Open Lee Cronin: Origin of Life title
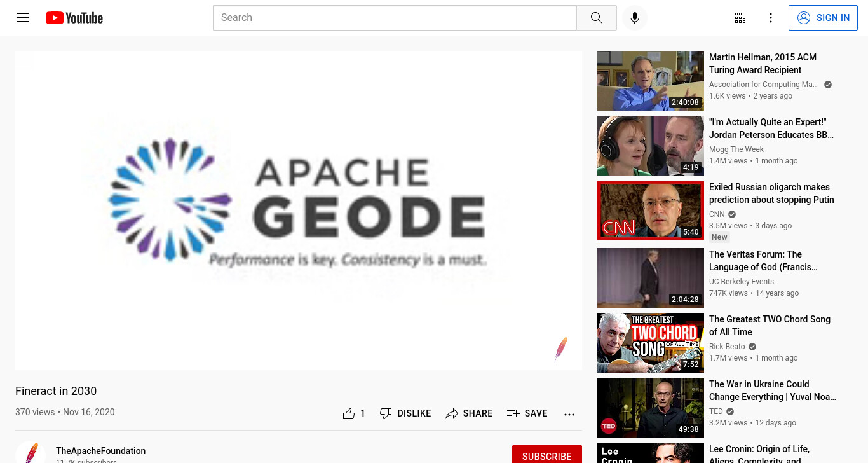This screenshot has height=463, width=868. click(759, 453)
